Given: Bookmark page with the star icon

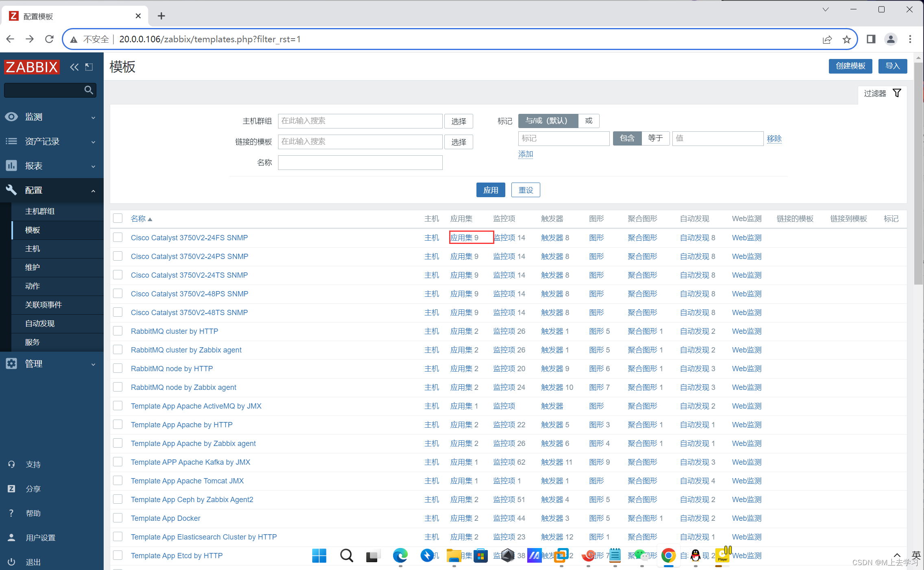Looking at the screenshot, I should [x=847, y=39].
